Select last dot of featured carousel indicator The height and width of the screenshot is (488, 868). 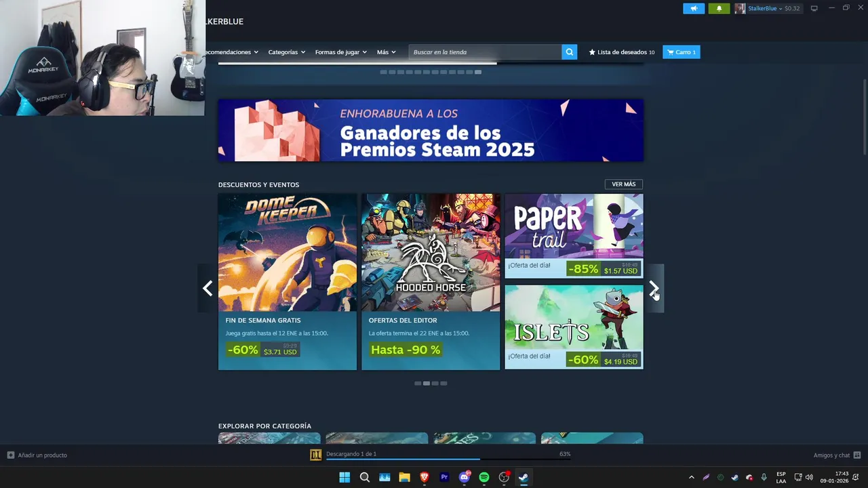(478, 72)
